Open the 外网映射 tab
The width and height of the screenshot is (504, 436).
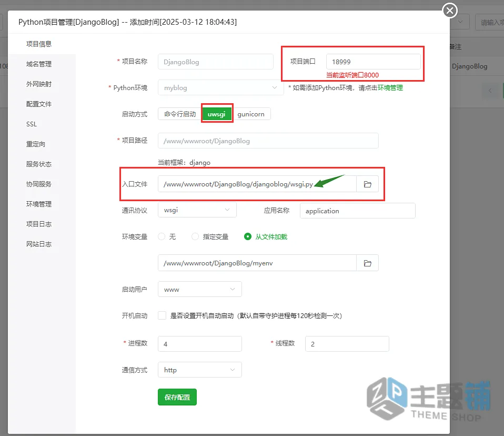(39, 84)
